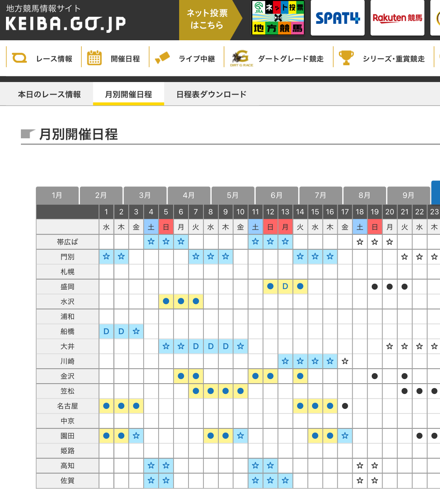Click 船橋 D marker on day 1
Viewport: 440px width, 504px height.
tap(106, 331)
